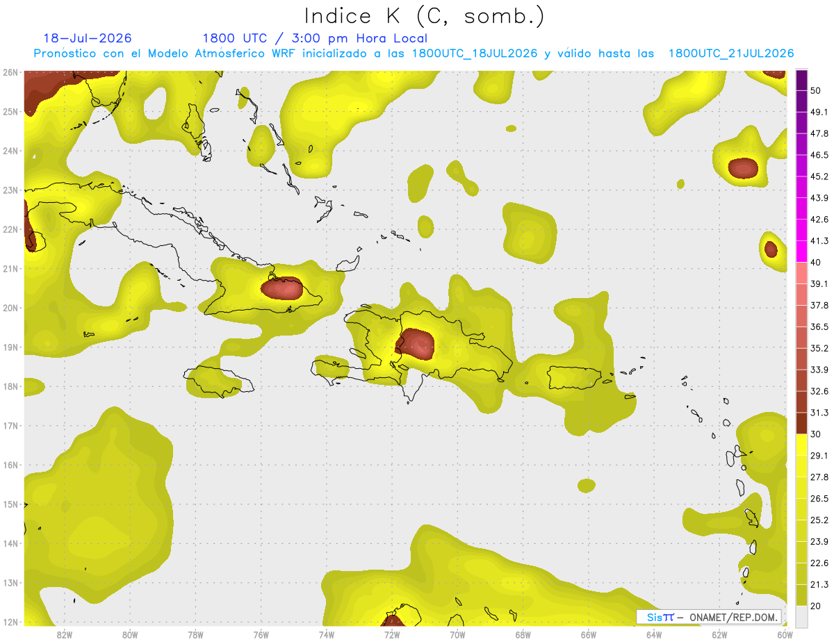Screen dimensions: 834x644
Task: Click the "1800 UTC / 3:00 pm Hora Local" time label
Action: tap(315, 38)
